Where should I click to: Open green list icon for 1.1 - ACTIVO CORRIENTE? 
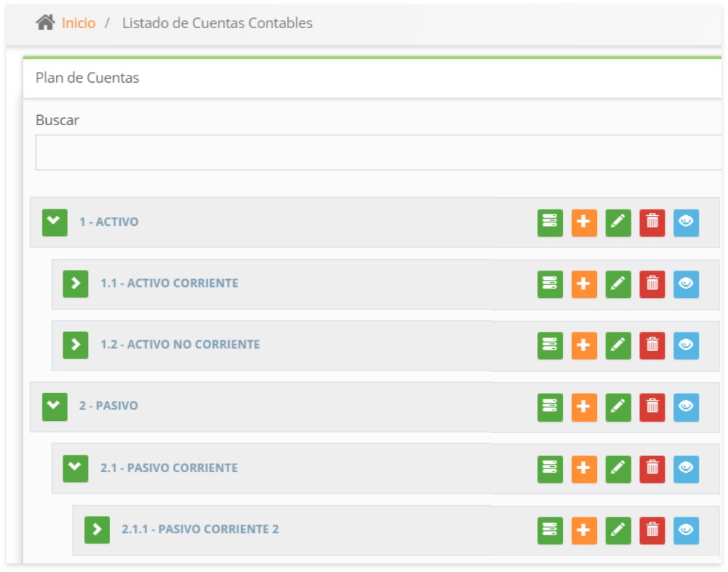click(550, 284)
